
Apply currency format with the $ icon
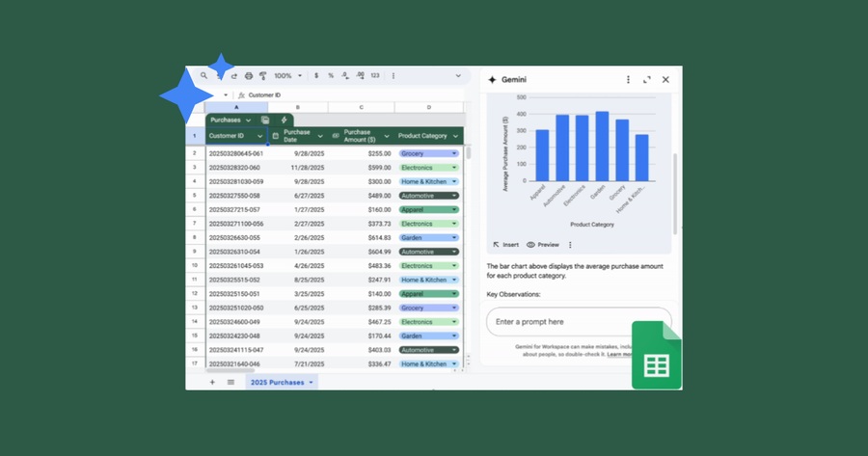point(316,76)
